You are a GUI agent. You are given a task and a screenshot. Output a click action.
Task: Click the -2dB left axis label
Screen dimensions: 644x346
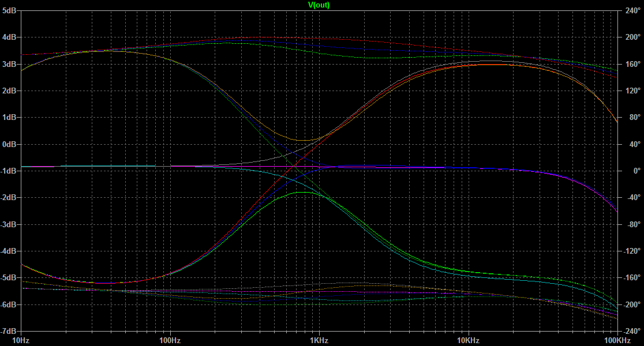(x=8, y=197)
